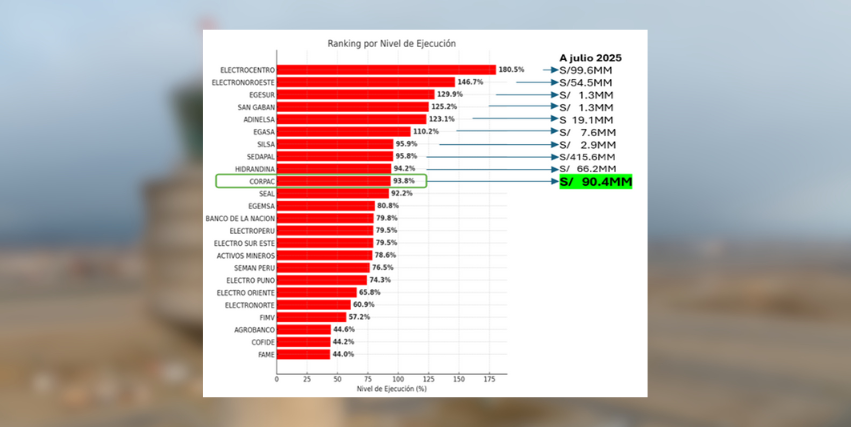Click the CORPAC row label
Image resolution: width=851 pixels, height=427 pixels.
click(x=262, y=181)
